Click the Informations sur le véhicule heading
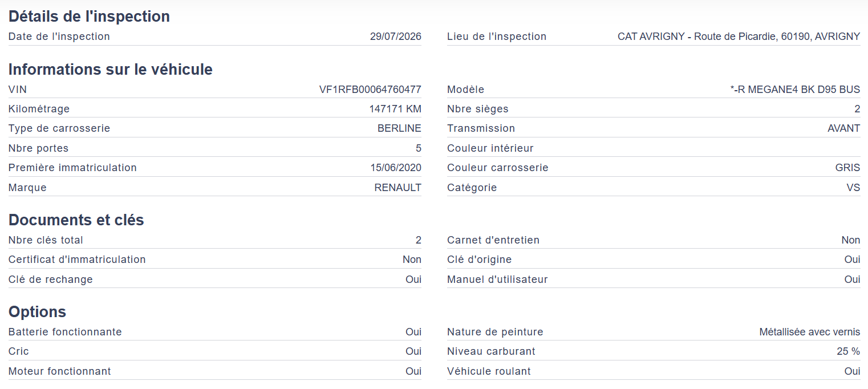Image resolution: width=868 pixels, height=389 pixels. point(111,70)
